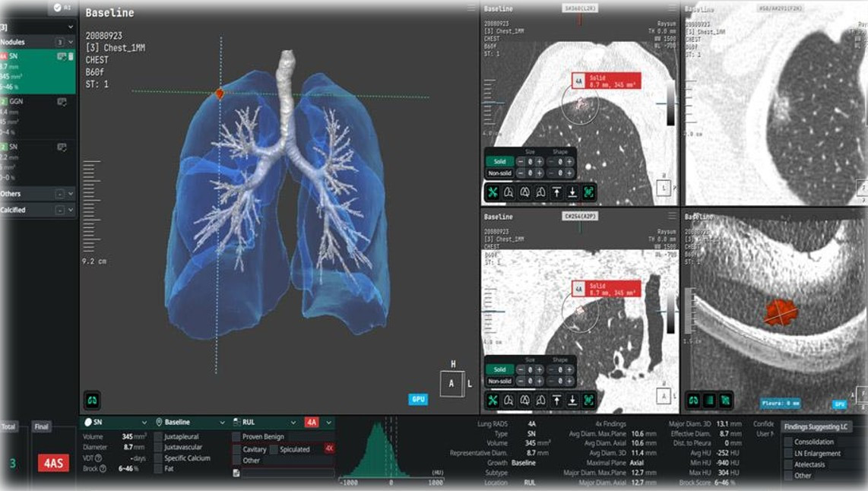
Task: Click the grayscale window bar in the sagittal viewport
Action: pos(670,103)
